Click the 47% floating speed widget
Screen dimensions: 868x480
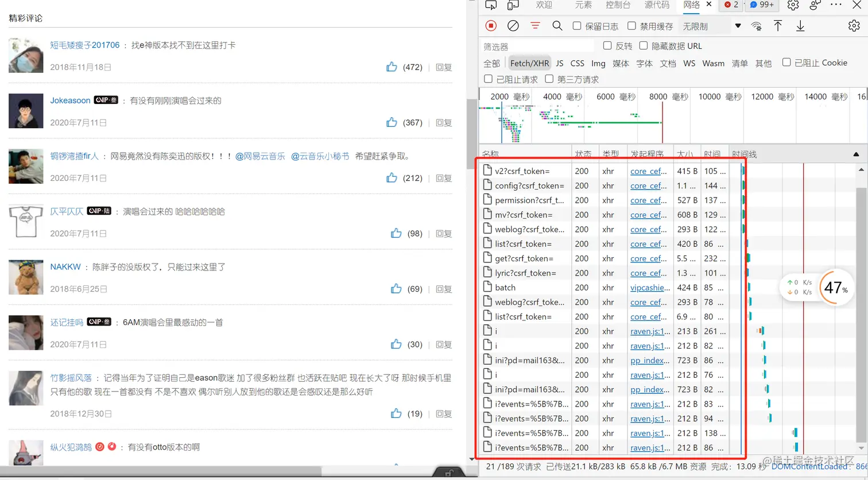(x=836, y=287)
